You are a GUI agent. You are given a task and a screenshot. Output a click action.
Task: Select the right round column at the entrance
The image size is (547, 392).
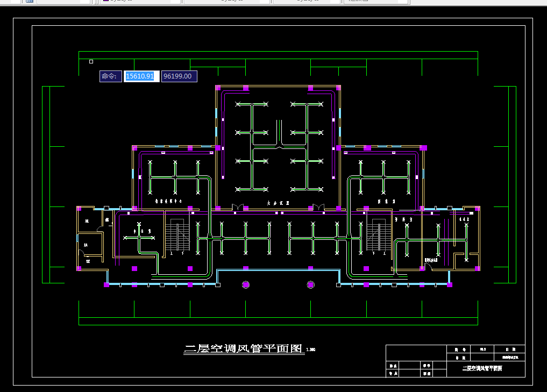tap(310, 285)
